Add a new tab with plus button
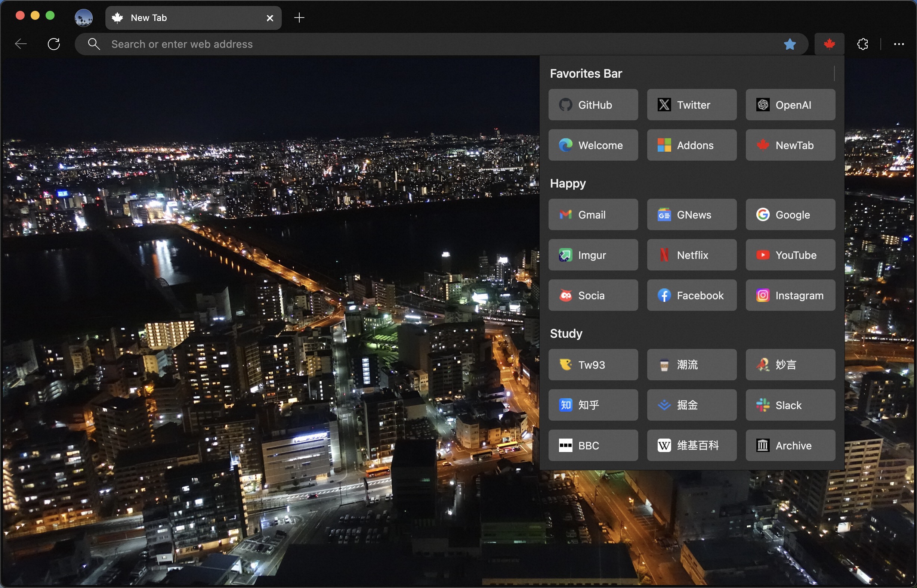This screenshot has height=588, width=917. click(x=299, y=18)
